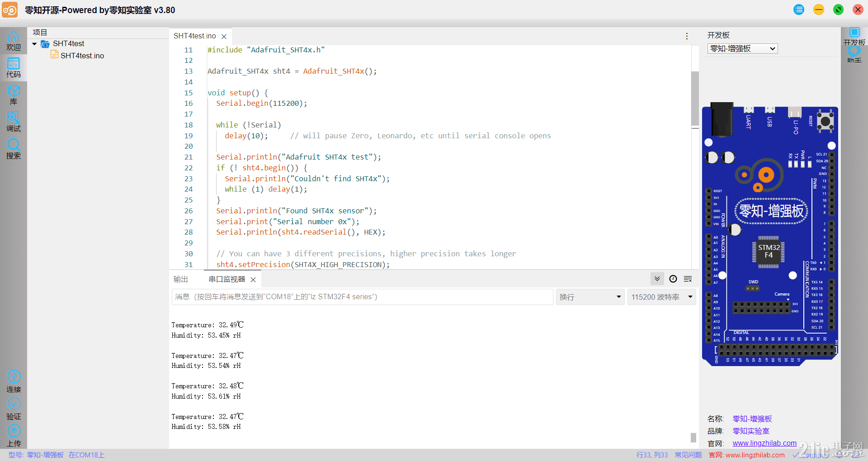
Task: Open the 助手 assistant icon on right sidebar
Action: [854, 55]
